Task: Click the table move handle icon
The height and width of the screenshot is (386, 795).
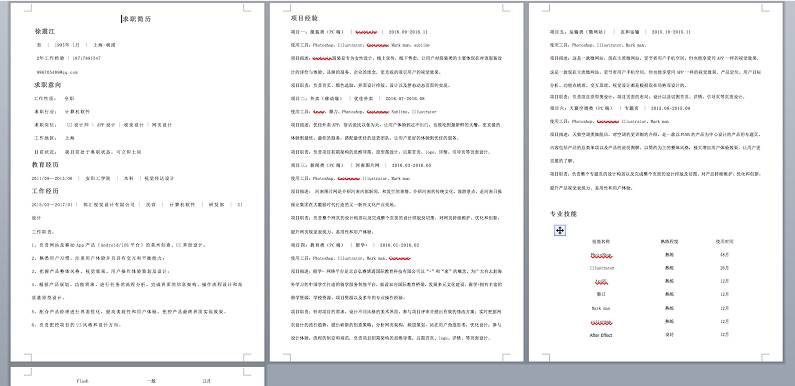Action: pos(560,231)
